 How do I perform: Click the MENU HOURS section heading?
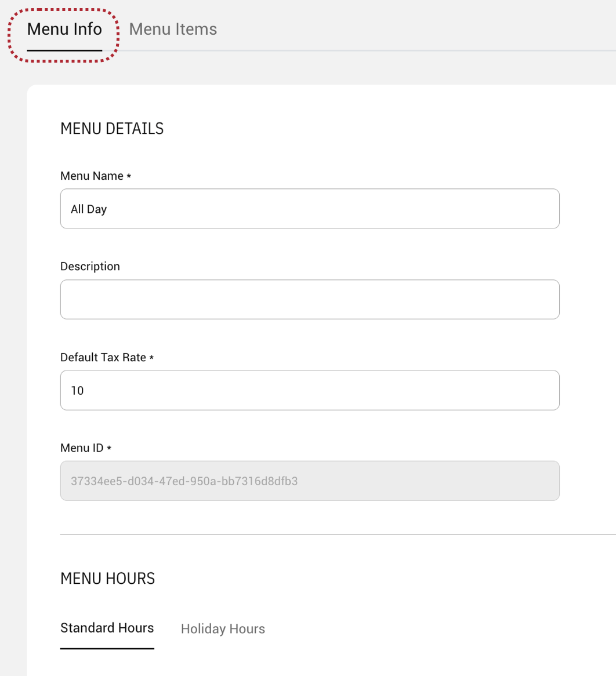tap(107, 578)
